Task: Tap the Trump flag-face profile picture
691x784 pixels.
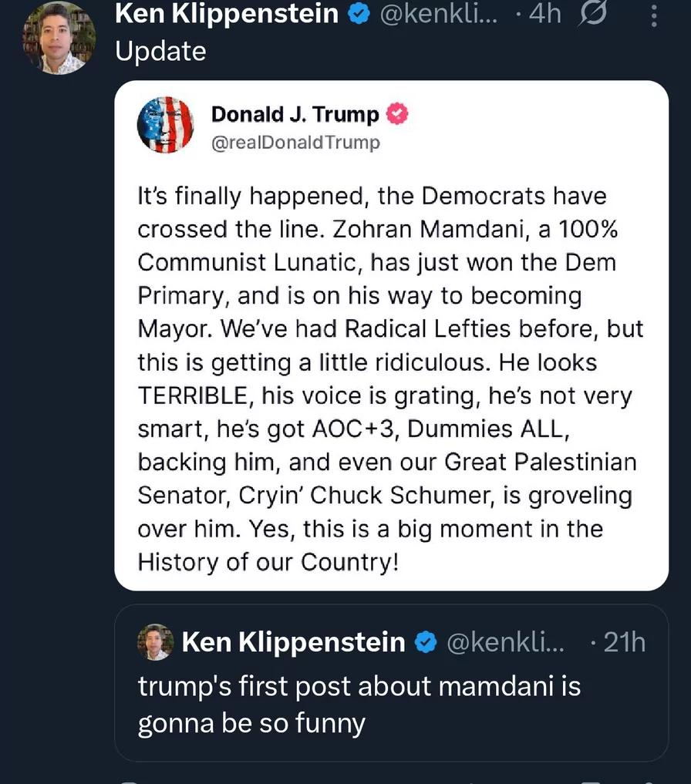Action: coord(165,125)
